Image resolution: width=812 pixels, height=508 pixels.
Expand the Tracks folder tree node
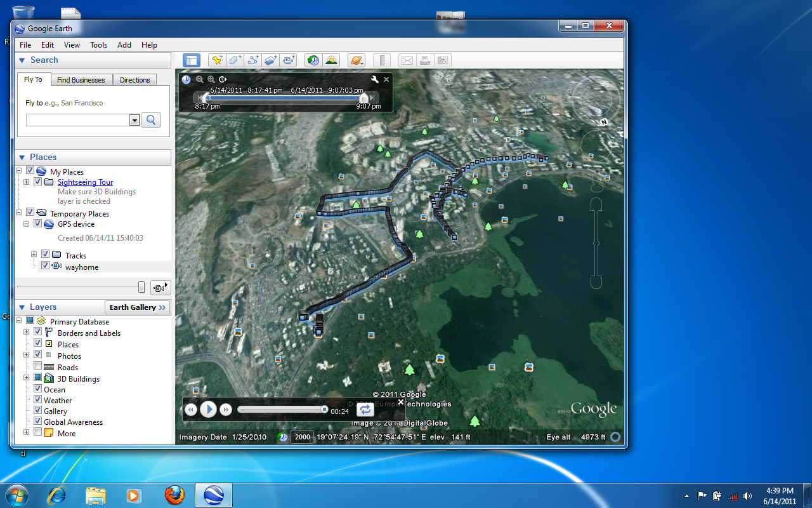click(34, 255)
